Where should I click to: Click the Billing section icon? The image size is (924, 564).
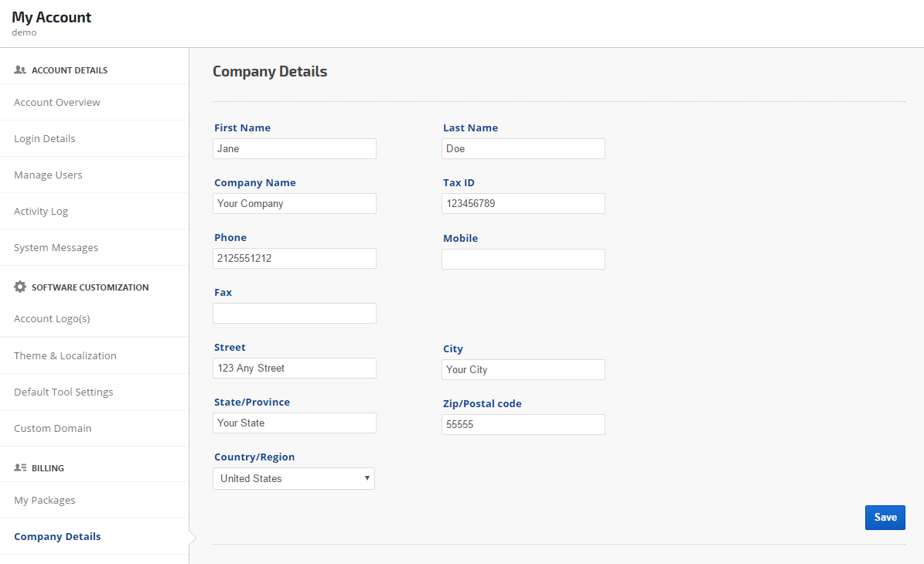pos(20,467)
